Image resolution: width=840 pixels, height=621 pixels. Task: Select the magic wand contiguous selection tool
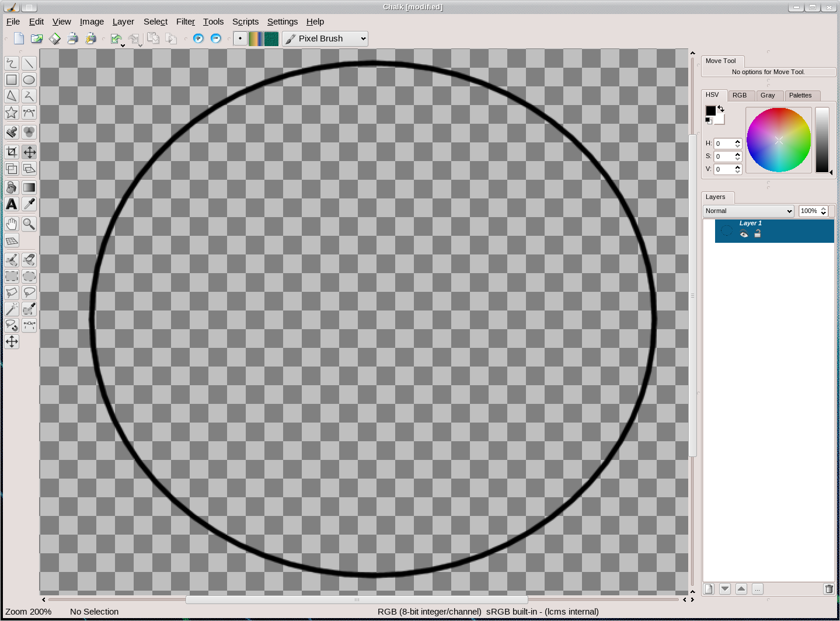pyautogui.click(x=12, y=309)
